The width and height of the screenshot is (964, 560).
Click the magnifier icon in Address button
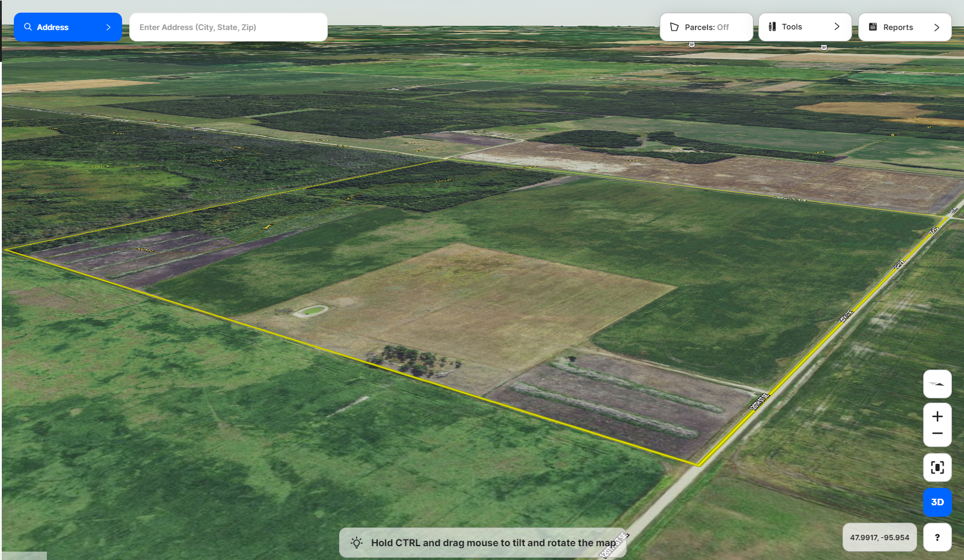(x=28, y=27)
